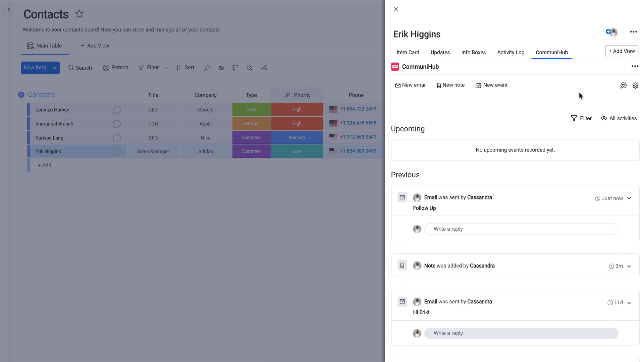644x362 pixels.
Task: Toggle All activities visibility filter
Action: [619, 118]
